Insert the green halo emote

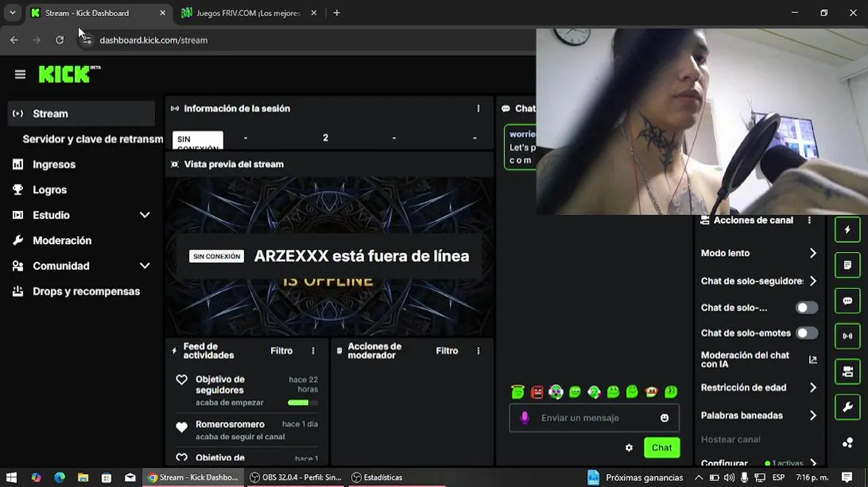pyautogui.click(x=518, y=392)
